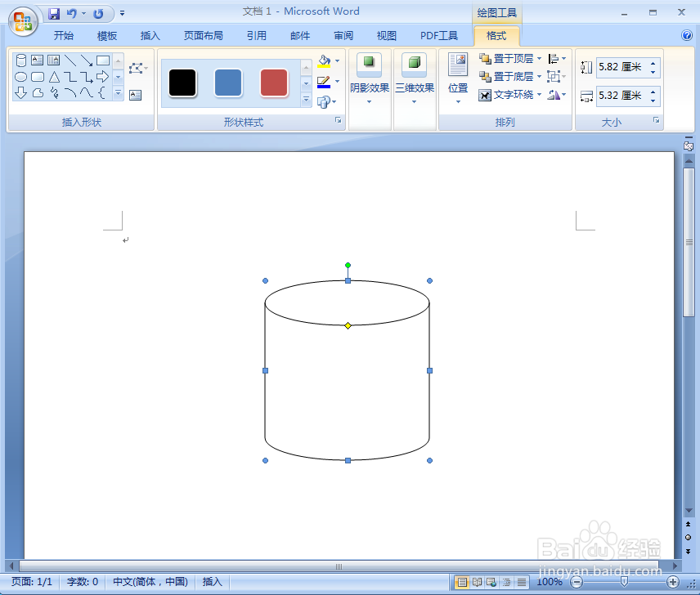Apply the blue shape style
The height and width of the screenshot is (595, 700).
click(228, 83)
